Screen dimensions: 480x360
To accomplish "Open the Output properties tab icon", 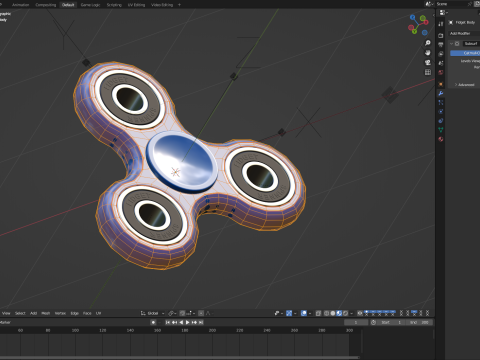I will 441,45.
